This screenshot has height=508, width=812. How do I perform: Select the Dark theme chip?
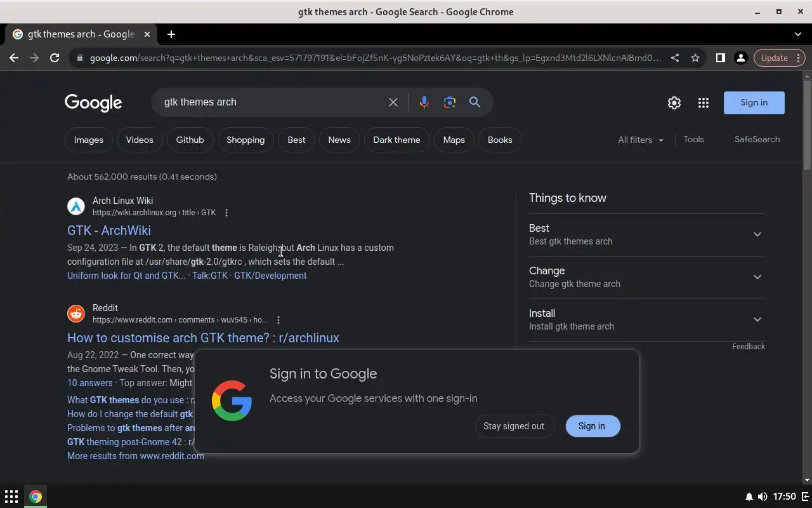pos(396,140)
